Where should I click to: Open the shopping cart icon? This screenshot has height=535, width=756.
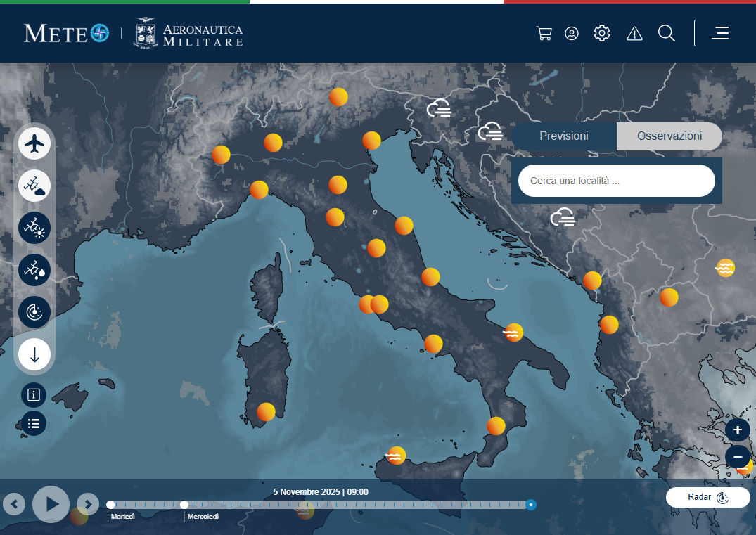point(544,34)
